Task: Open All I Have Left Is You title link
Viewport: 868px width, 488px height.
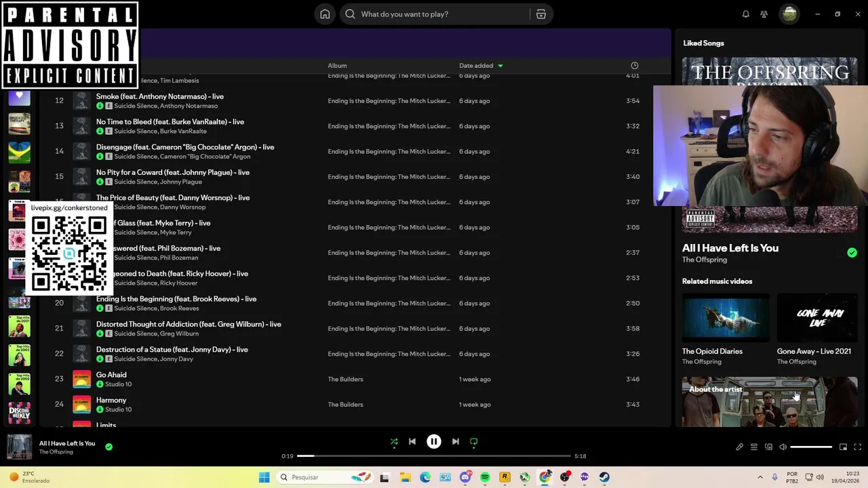Action: click(730, 248)
